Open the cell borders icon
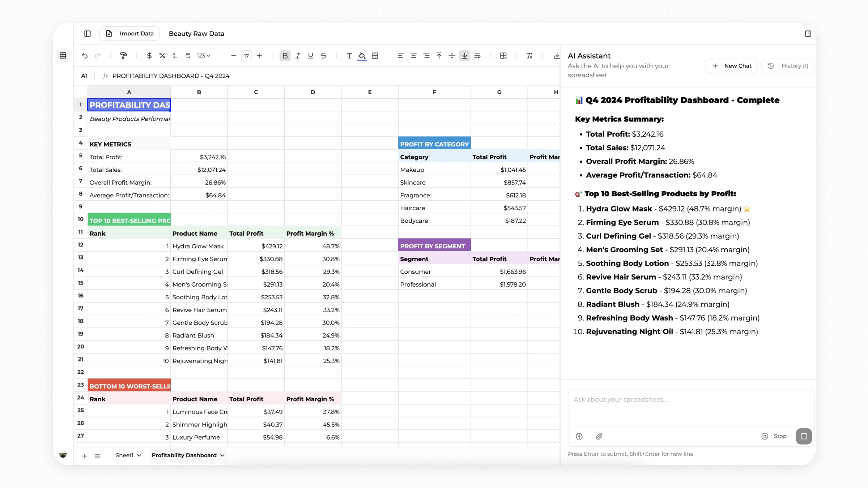Screen dimensions: 868x488 tap(375, 56)
